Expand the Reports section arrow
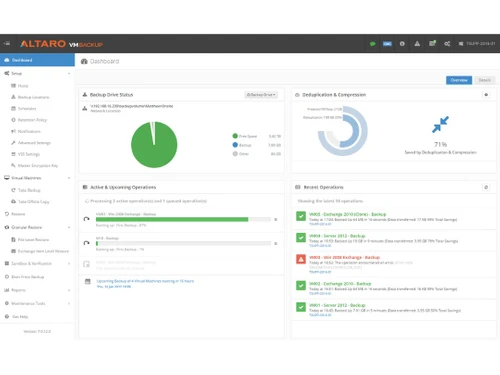This screenshot has height=375, width=500. click(x=69, y=290)
